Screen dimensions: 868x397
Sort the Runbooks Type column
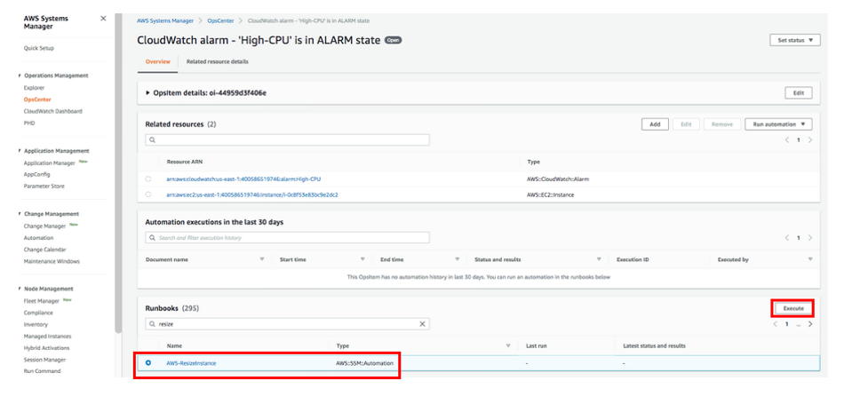click(x=507, y=345)
